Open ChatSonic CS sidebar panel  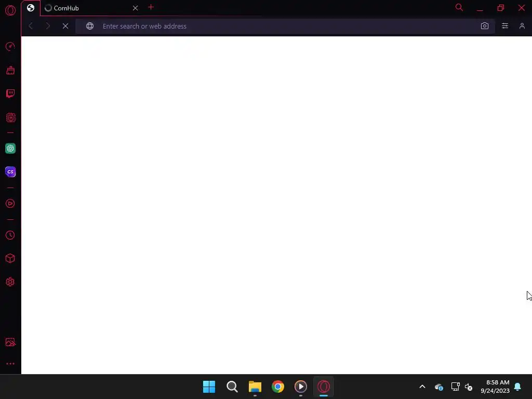tap(10, 171)
